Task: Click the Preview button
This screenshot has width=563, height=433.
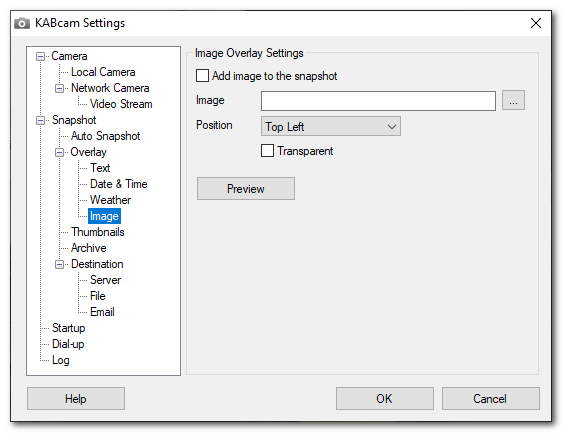Action: pyautogui.click(x=246, y=188)
